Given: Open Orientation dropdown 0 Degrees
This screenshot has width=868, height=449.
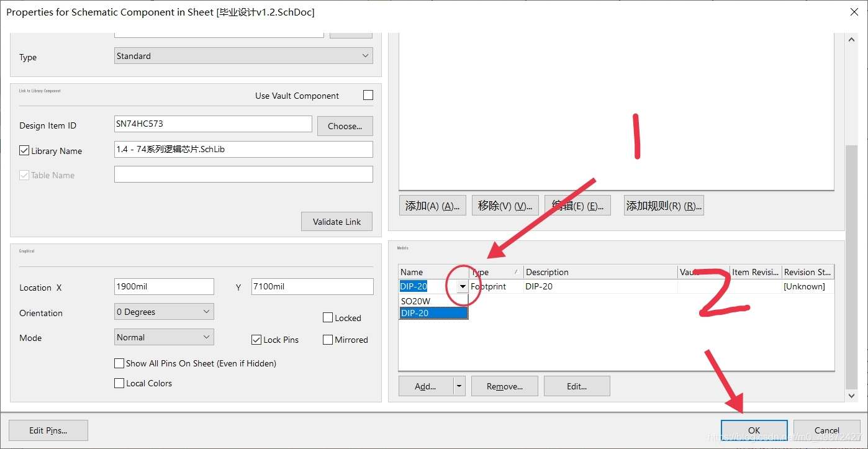Looking at the screenshot, I should [x=164, y=312].
